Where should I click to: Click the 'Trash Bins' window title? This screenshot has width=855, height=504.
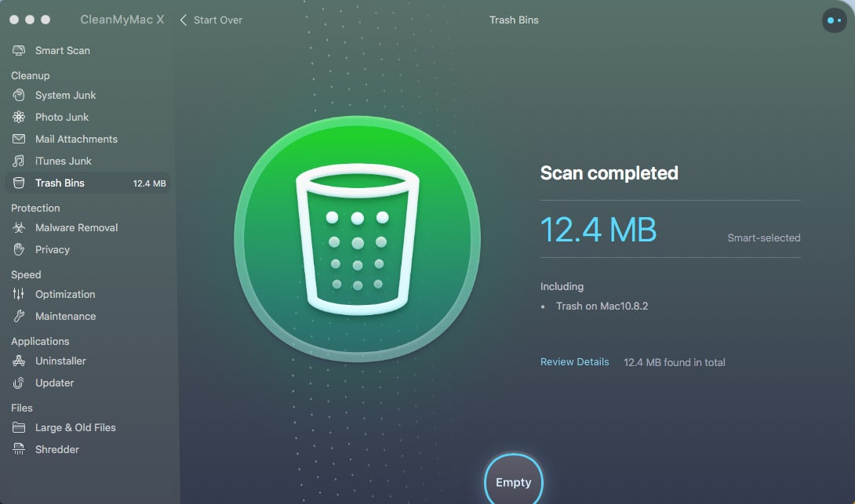(x=514, y=20)
